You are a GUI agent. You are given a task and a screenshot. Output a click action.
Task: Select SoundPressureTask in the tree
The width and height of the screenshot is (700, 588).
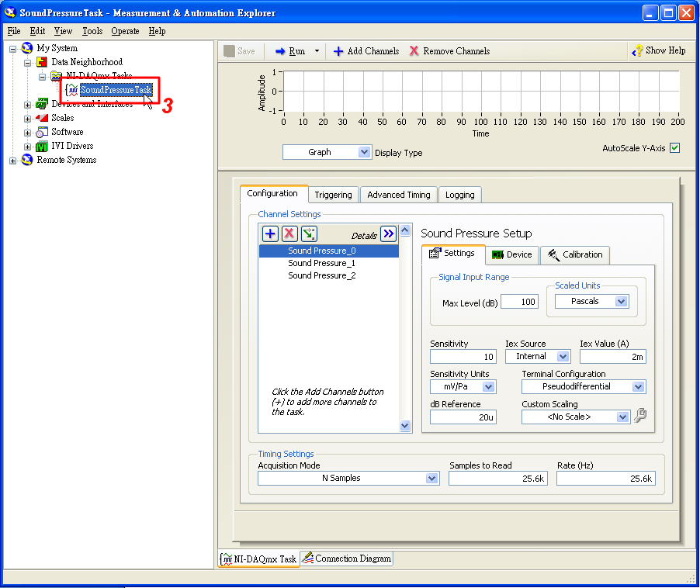click(x=116, y=90)
